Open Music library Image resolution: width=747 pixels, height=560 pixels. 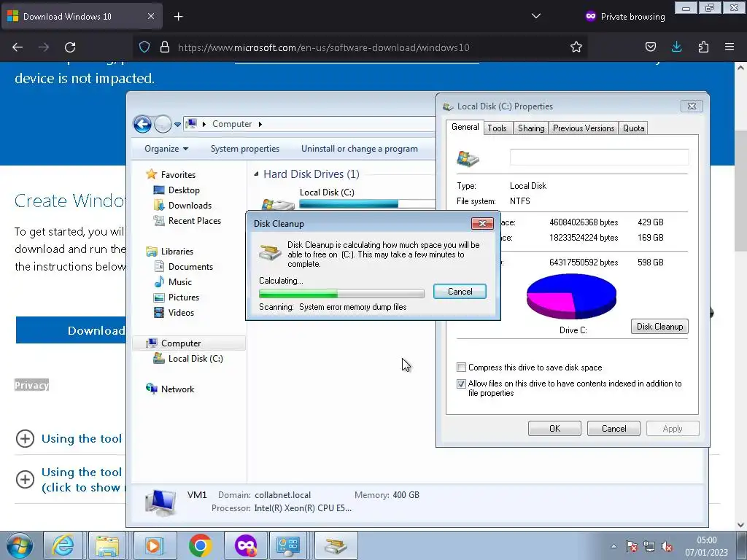pyautogui.click(x=179, y=282)
